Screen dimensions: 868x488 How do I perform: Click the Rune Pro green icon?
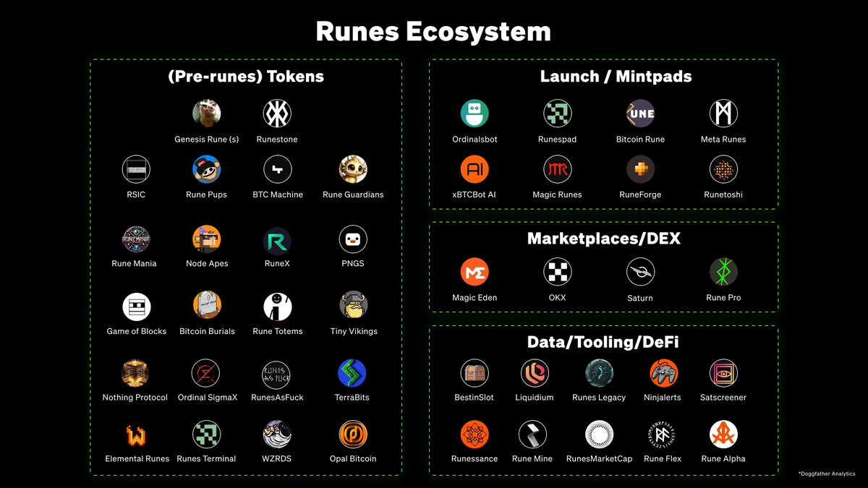pos(723,272)
